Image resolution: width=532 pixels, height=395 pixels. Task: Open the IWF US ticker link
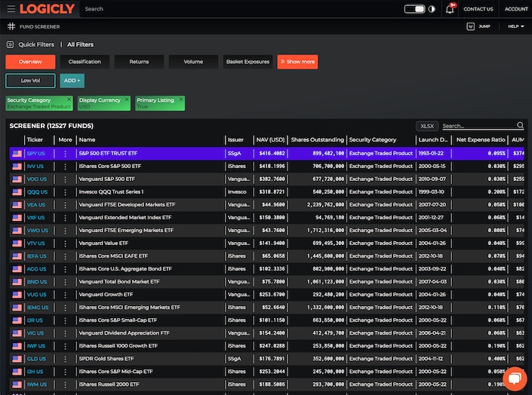coord(36,346)
